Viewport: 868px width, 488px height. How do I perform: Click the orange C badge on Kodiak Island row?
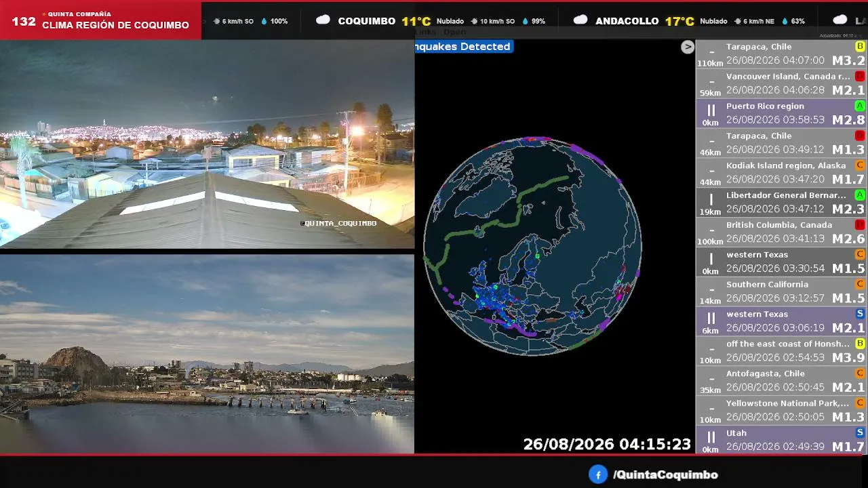(x=860, y=165)
